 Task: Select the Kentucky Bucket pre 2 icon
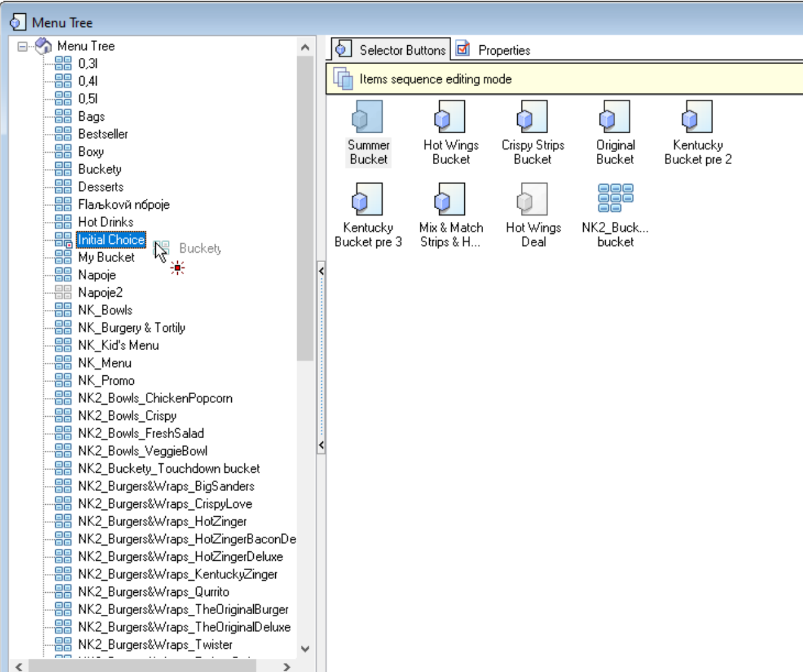click(697, 117)
